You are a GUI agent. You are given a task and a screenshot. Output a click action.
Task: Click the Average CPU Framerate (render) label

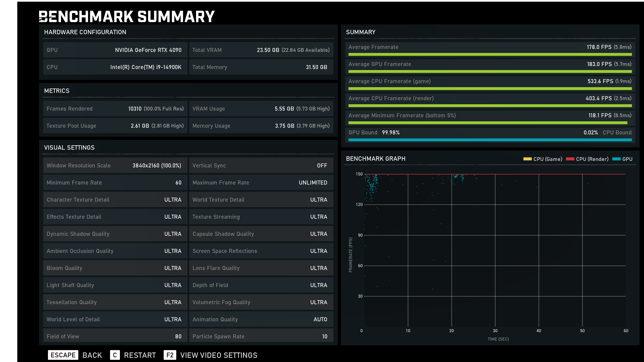(x=391, y=98)
